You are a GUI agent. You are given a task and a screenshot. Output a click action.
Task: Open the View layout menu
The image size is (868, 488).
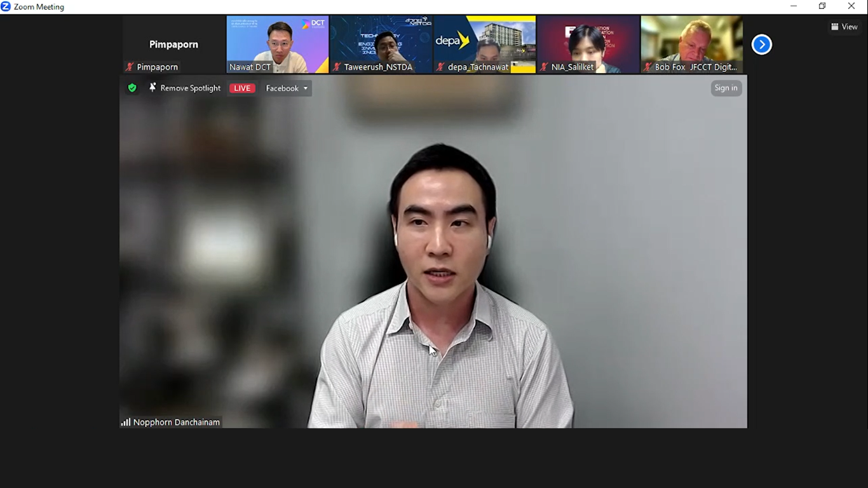point(844,27)
